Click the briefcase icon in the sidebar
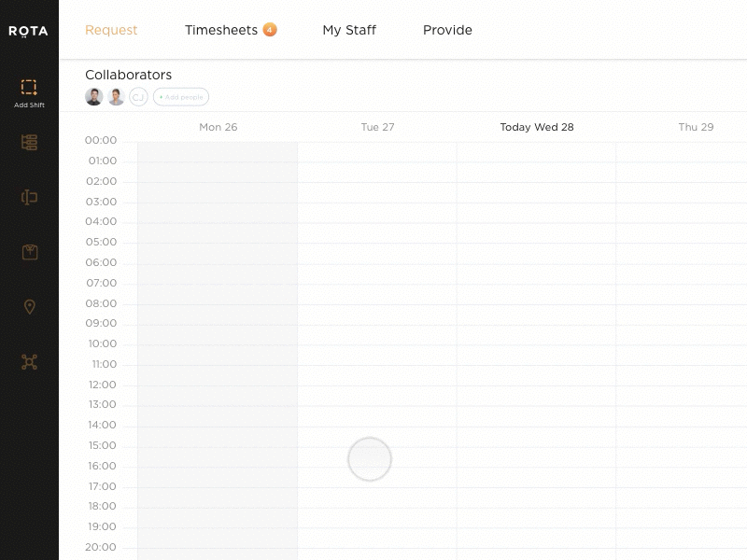The height and width of the screenshot is (560, 747). coord(29,251)
